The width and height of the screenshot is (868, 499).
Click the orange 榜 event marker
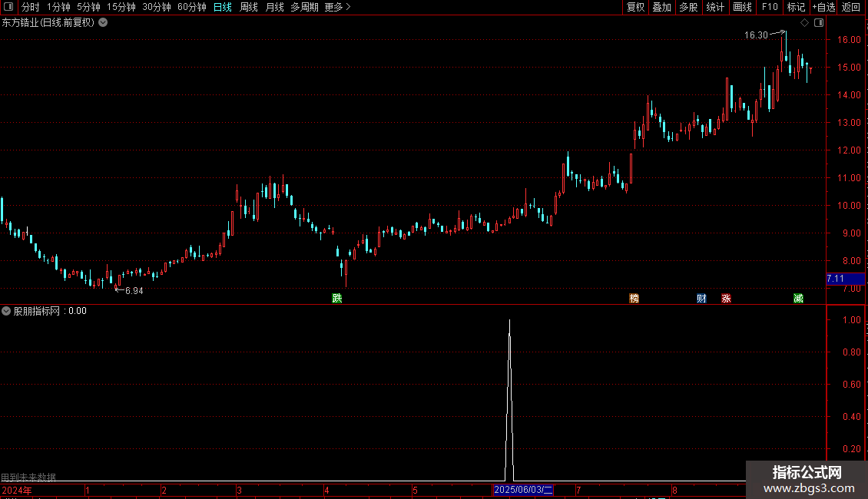click(634, 298)
